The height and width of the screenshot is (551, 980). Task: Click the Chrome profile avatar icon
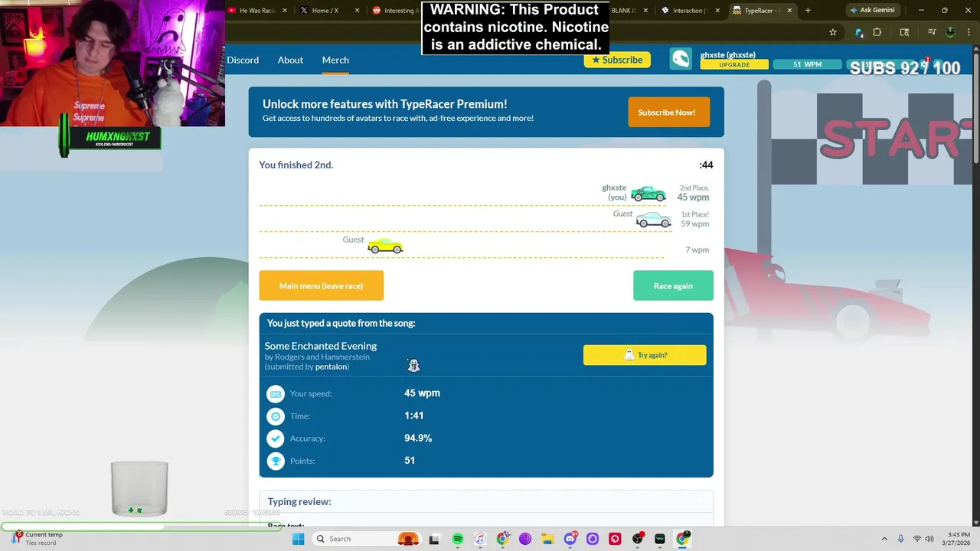point(950,32)
